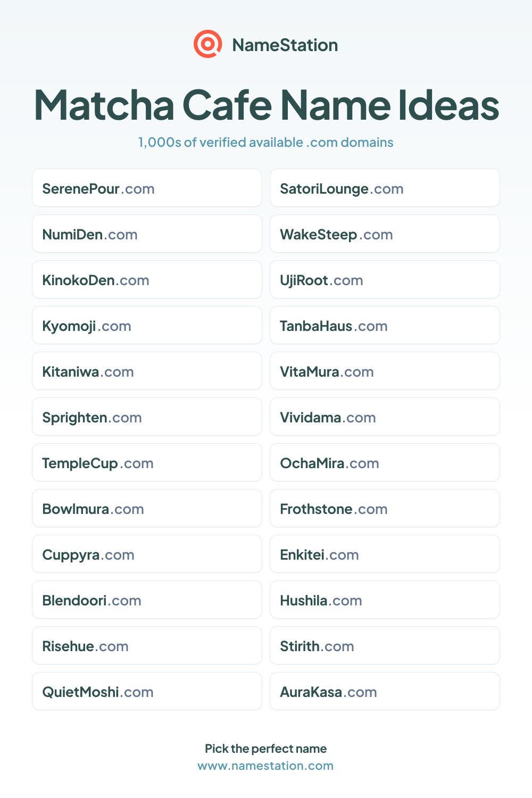Choose the NumiDen.com name idea
The height and width of the screenshot is (798, 532).
pos(147,234)
